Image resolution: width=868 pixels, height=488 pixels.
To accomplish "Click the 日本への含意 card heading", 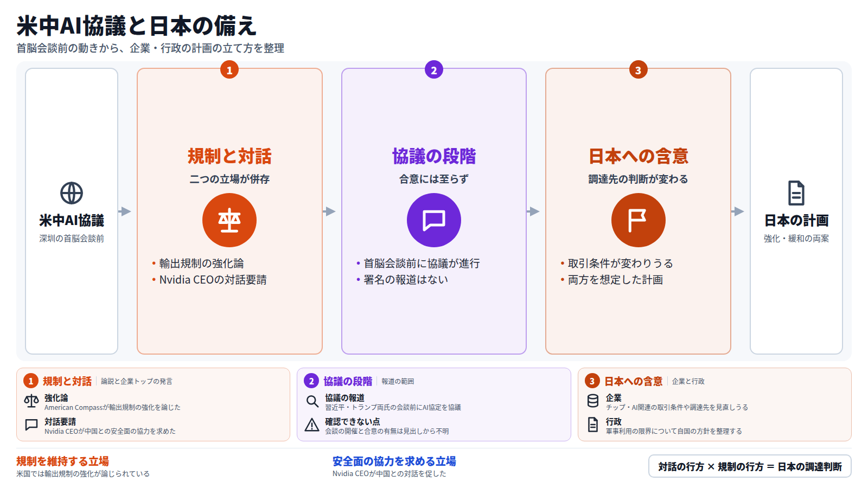I will coord(639,156).
